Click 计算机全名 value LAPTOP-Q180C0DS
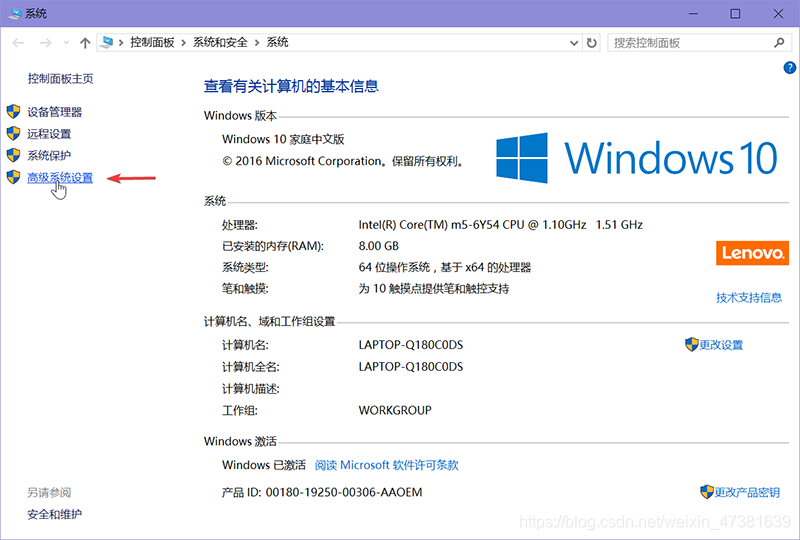Screen dimensions: 800x540 pos(411,366)
